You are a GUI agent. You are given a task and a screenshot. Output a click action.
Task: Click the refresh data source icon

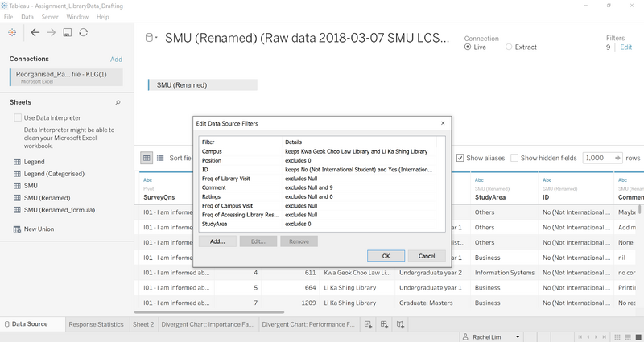(x=84, y=32)
